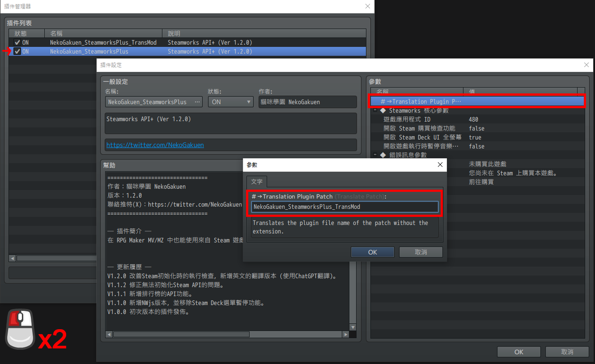Close the 插件管理器 window

coord(368,7)
